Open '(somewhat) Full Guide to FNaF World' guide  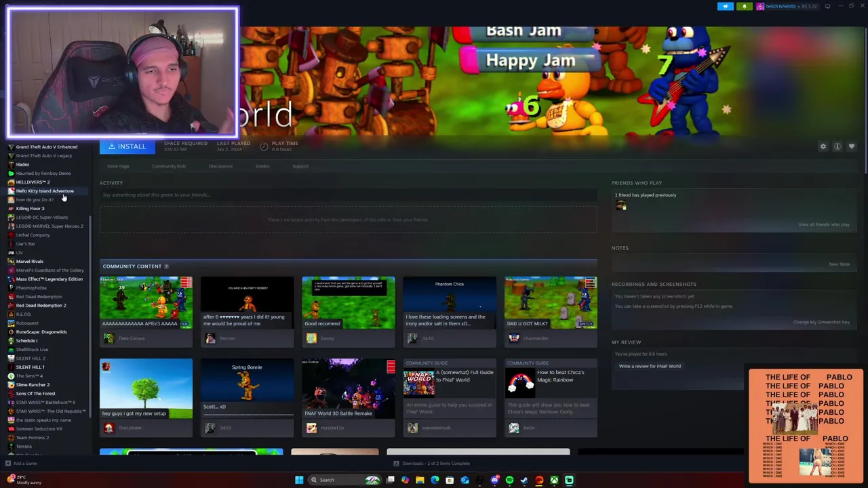click(x=450, y=388)
